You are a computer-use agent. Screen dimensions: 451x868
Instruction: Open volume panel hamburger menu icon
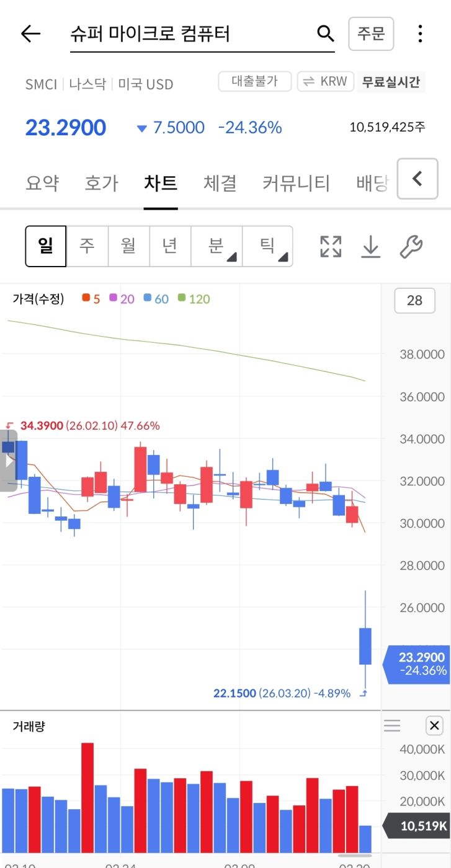click(x=392, y=725)
